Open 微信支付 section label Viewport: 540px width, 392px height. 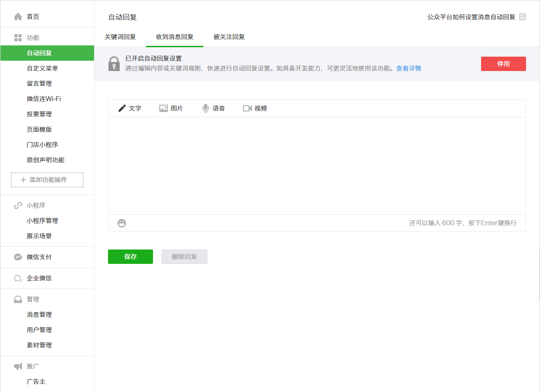39,257
